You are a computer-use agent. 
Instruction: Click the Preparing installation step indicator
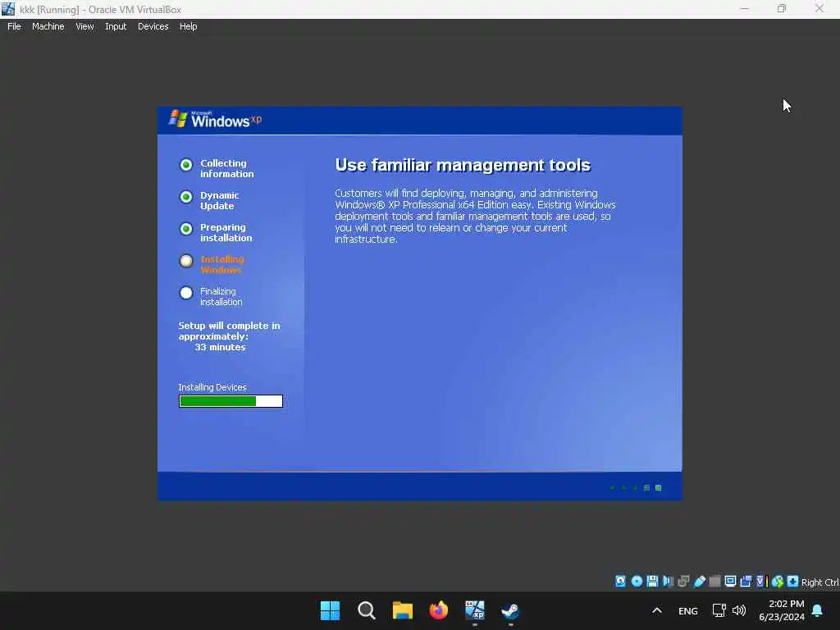pos(186,230)
